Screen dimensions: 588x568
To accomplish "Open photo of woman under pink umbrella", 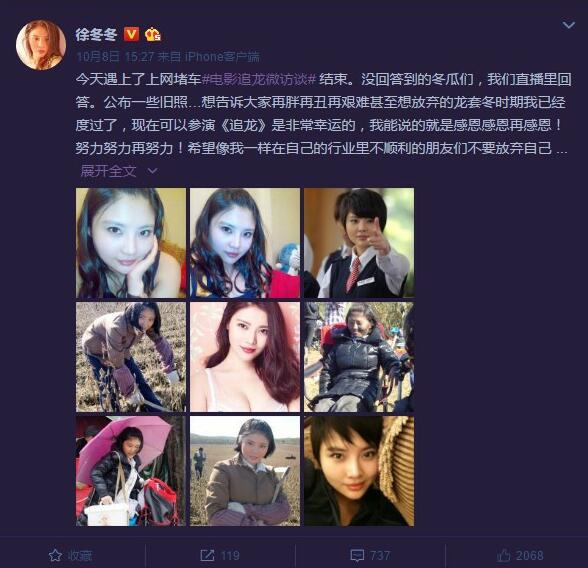I will pyautogui.click(x=130, y=471).
